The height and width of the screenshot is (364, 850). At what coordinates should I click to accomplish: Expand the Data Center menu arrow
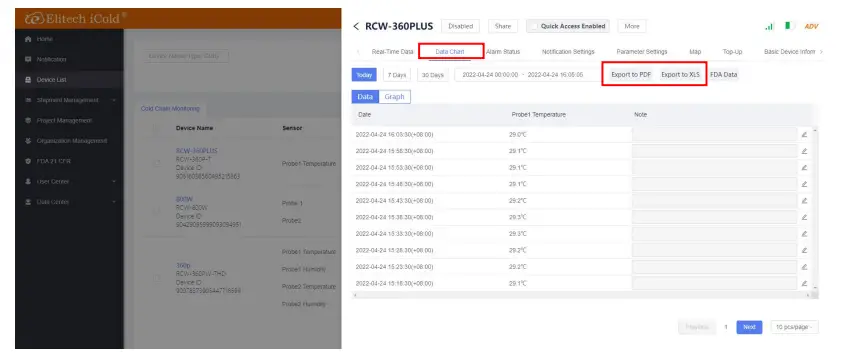coord(114,202)
